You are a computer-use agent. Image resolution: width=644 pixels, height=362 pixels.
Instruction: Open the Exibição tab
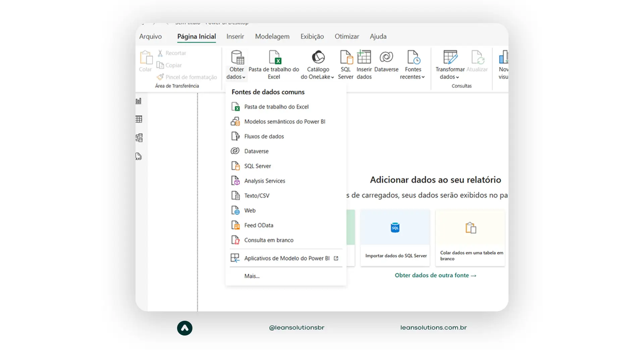[x=312, y=37]
